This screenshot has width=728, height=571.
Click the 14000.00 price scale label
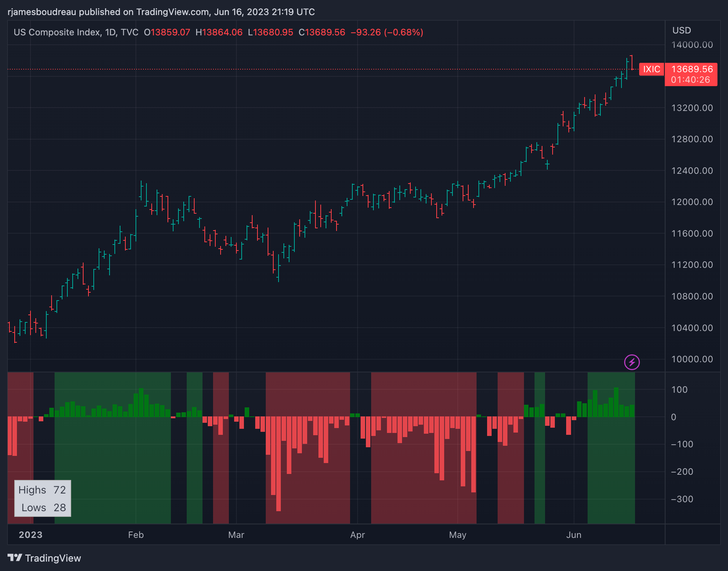pos(692,45)
